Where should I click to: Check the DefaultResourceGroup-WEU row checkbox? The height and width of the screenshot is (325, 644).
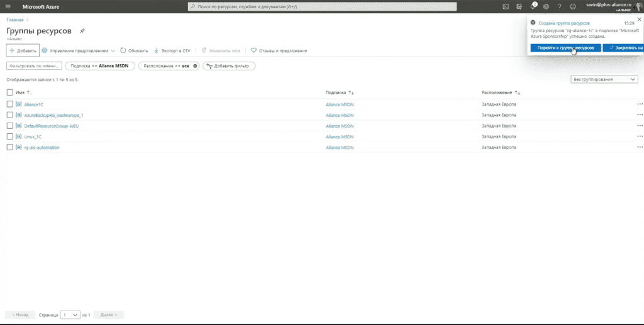pos(10,126)
